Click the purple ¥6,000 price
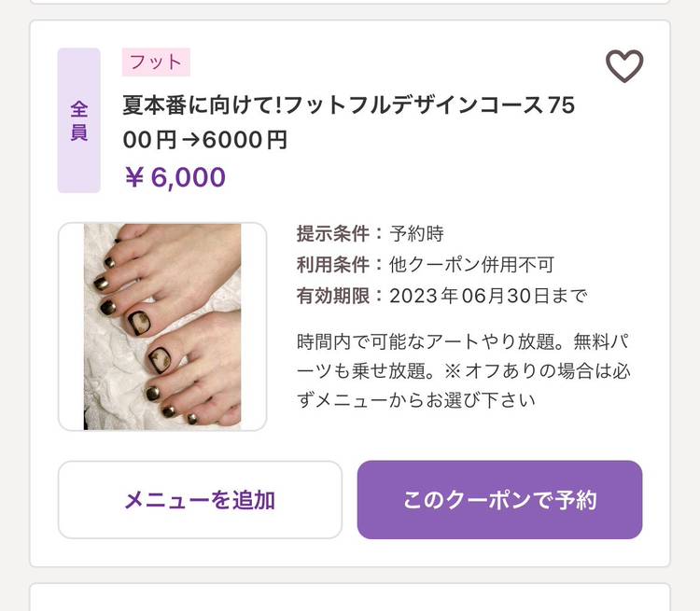 pos(175,177)
